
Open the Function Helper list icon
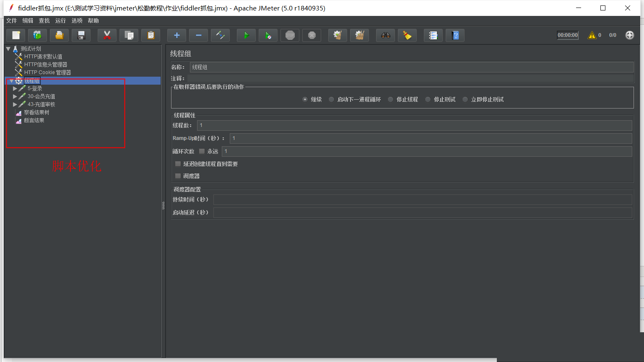click(x=433, y=36)
